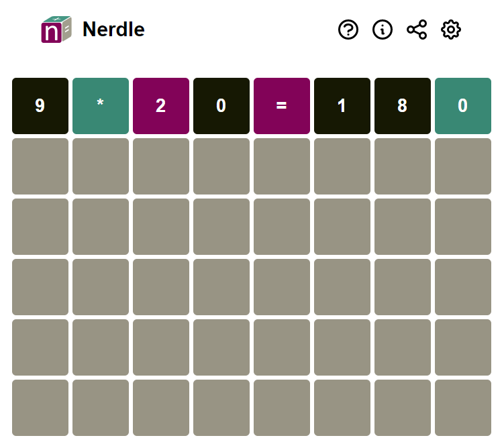This screenshot has width=504, height=444.
Task: Click last empty tile in bottom row
Action: (463, 408)
